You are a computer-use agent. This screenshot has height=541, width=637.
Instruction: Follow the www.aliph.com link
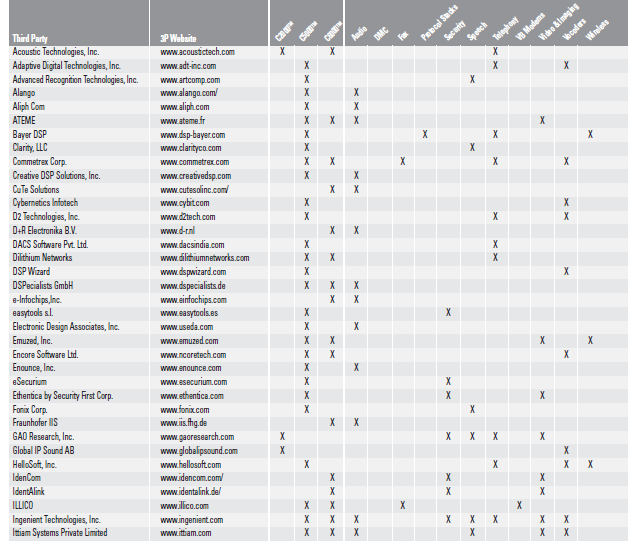[185, 107]
